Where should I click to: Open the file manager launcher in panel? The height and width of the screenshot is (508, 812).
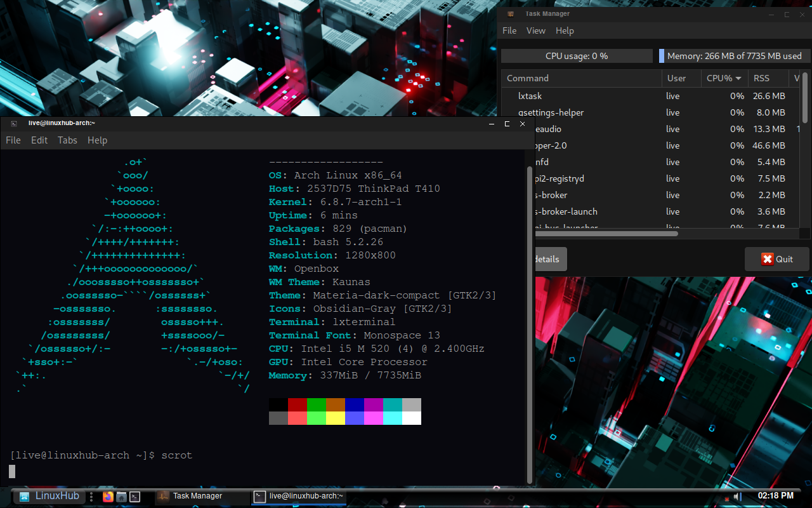point(121,497)
